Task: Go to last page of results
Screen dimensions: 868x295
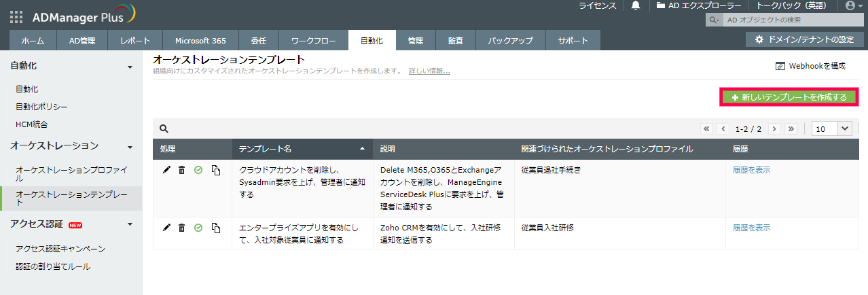Action: pyautogui.click(x=791, y=128)
